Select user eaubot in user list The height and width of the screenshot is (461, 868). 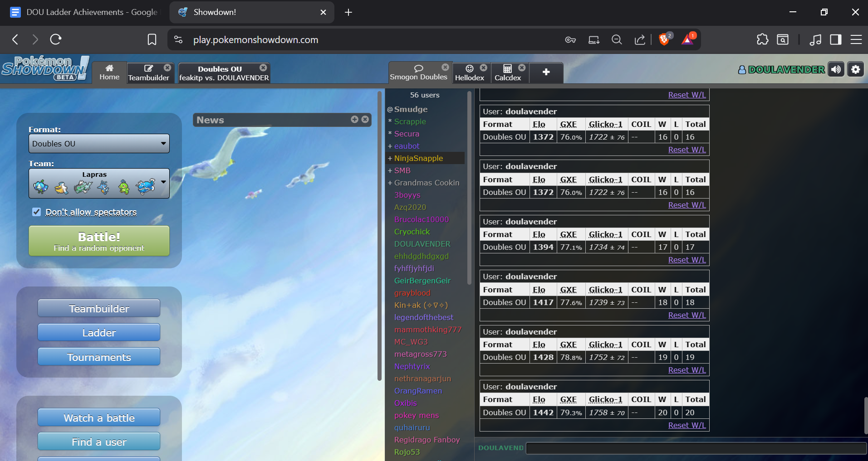407,146
